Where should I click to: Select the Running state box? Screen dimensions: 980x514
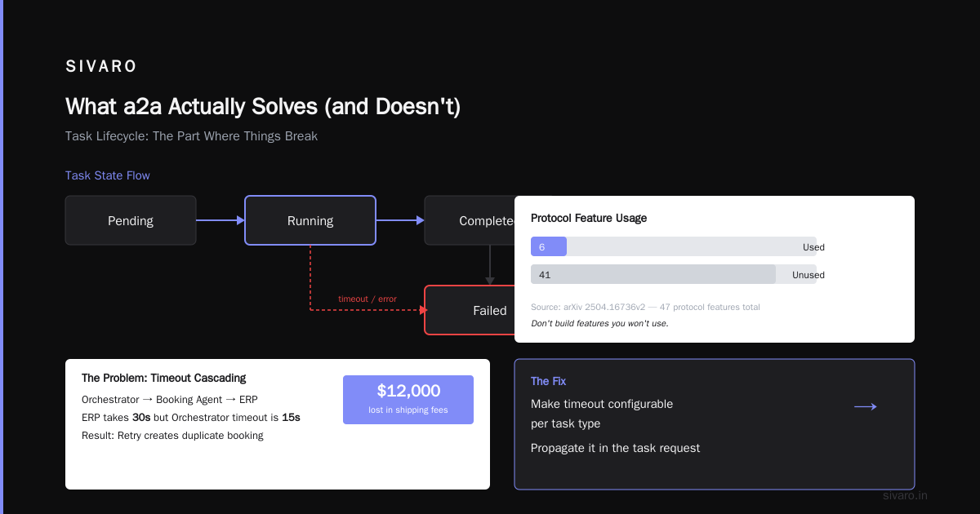coord(310,220)
